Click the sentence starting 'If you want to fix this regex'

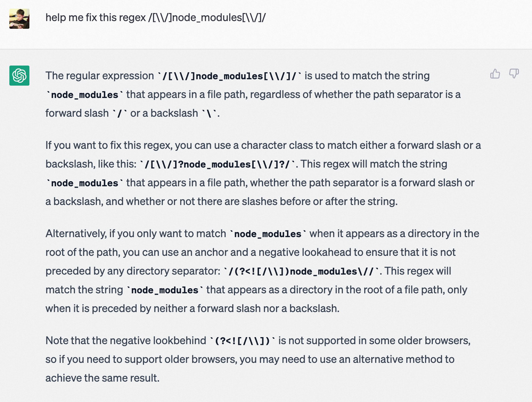(263, 145)
